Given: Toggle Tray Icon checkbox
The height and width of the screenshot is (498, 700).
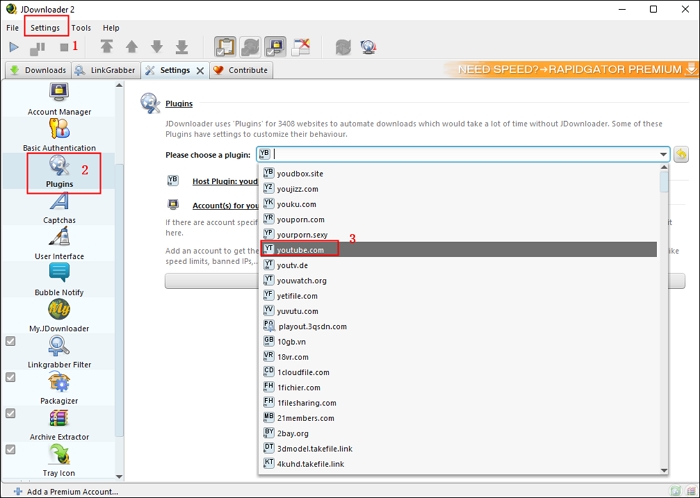Looking at the screenshot, I should pyautogui.click(x=10, y=450).
